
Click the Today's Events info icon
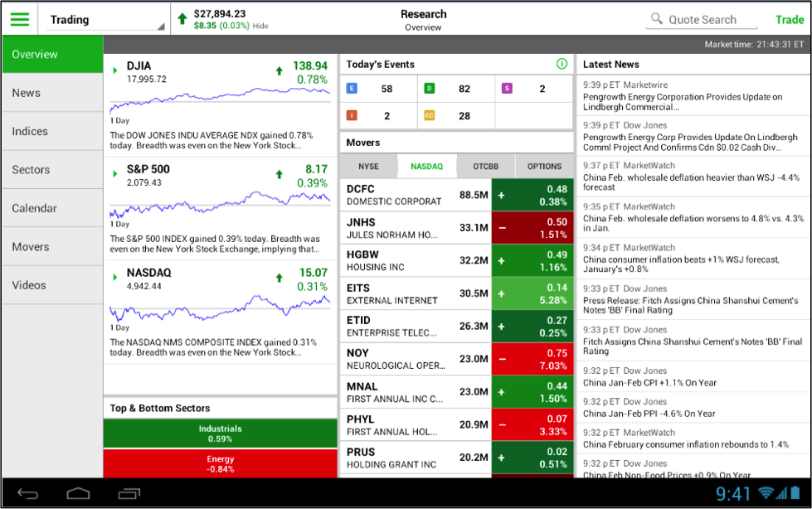pyautogui.click(x=562, y=64)
